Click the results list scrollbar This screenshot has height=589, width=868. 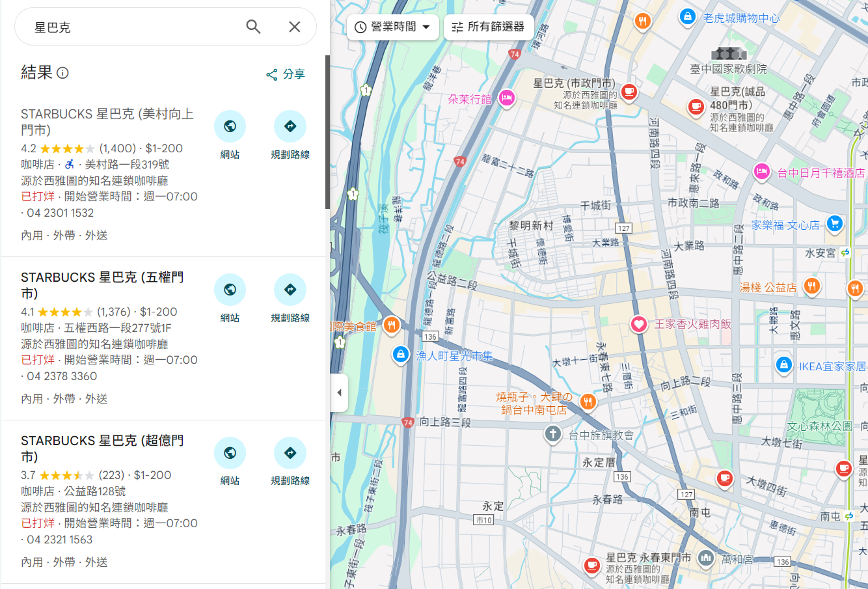click(x=327, y=132)
